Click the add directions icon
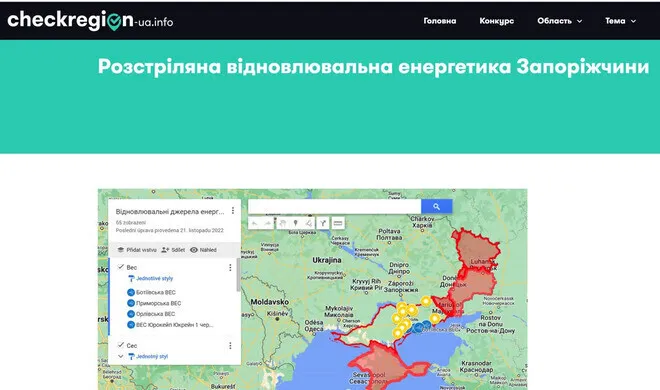 click(323, 223)
